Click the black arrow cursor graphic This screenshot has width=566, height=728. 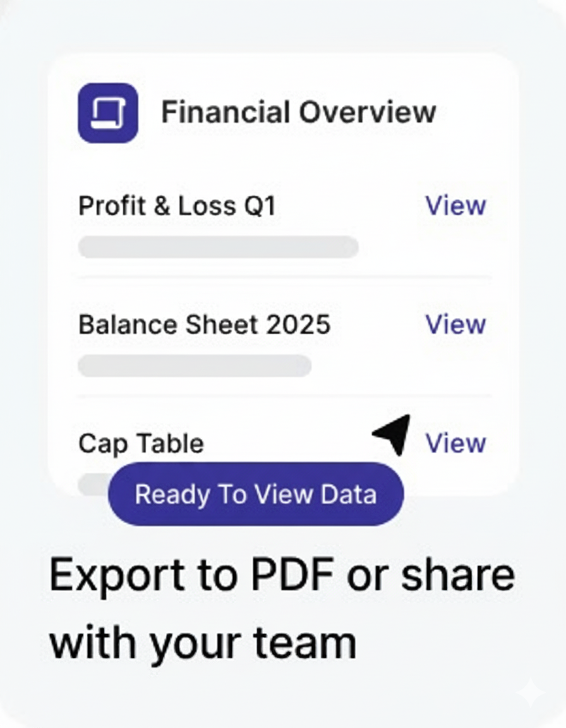394,434
